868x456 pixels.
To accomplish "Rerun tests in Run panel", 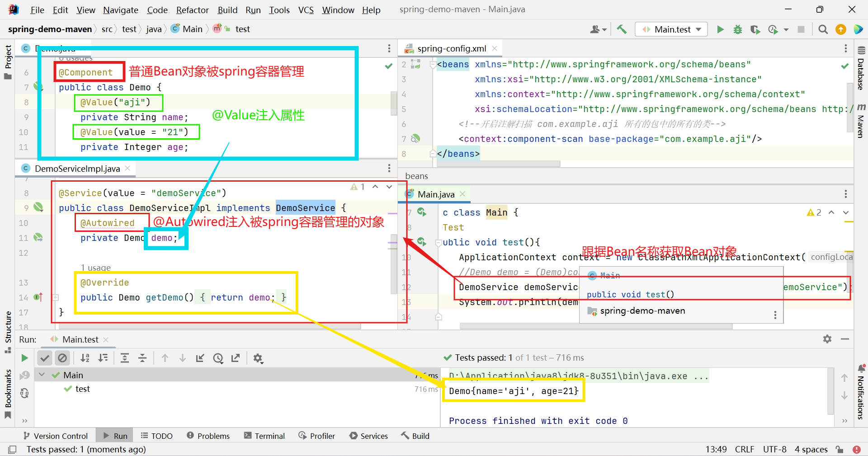I will point(25,358).
